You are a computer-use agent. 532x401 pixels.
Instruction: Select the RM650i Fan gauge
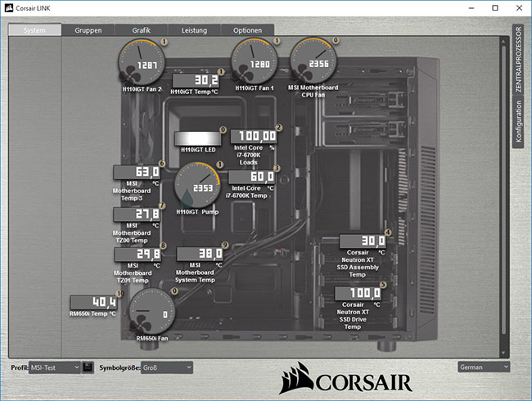pos(152,312)
